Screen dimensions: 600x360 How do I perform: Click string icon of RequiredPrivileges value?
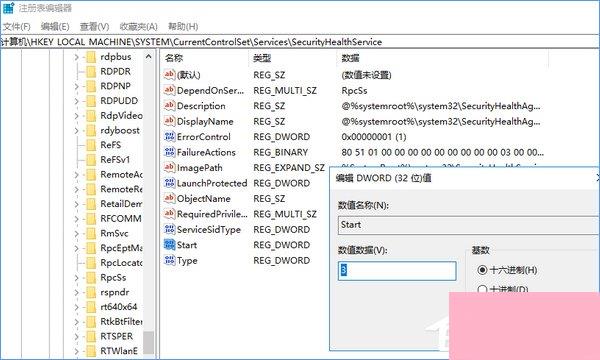pos(169,213)
